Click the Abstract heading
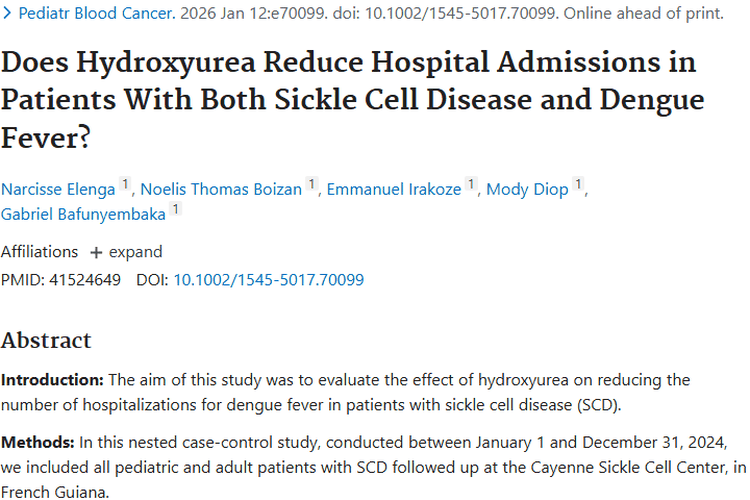The width and height of the screenshot is (750, 500). click(x=46, y=340)
